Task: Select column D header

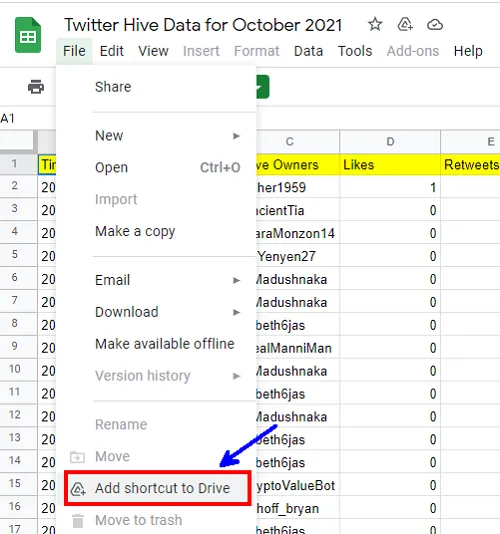Action: click(390, 142)
